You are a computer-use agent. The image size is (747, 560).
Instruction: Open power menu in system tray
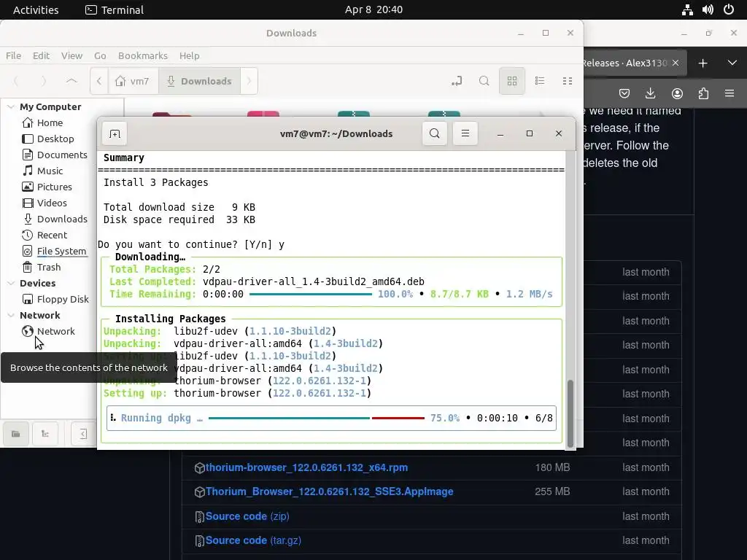pyautogui.click(x=729, y=9)
